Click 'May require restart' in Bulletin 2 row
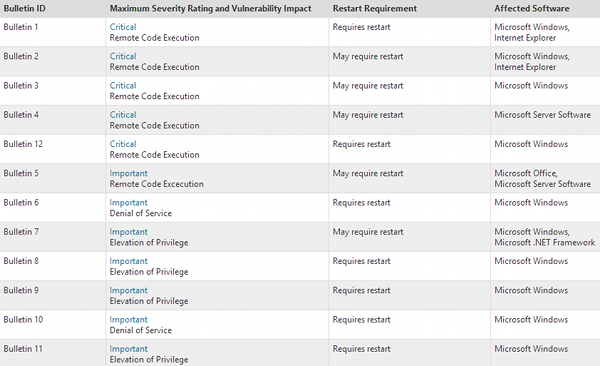Image resolution: width=600 pixels, height=366 pixels. (368, 57)
